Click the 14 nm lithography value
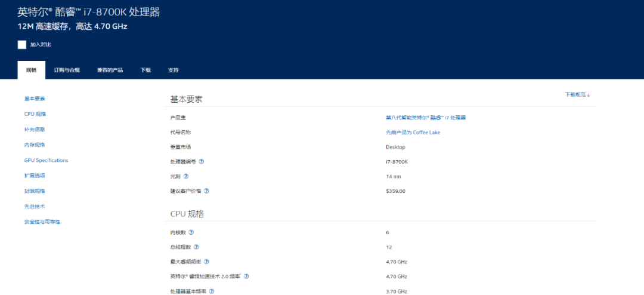 click(394, 177)
